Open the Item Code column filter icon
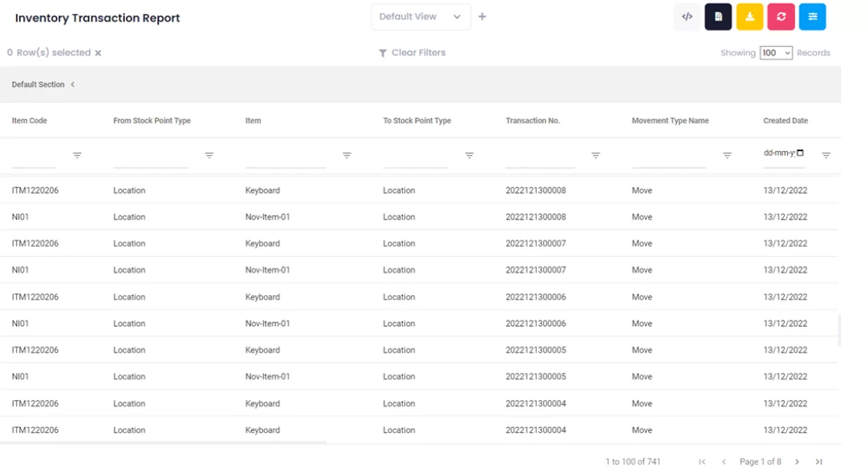 click(x=77, y=156)
